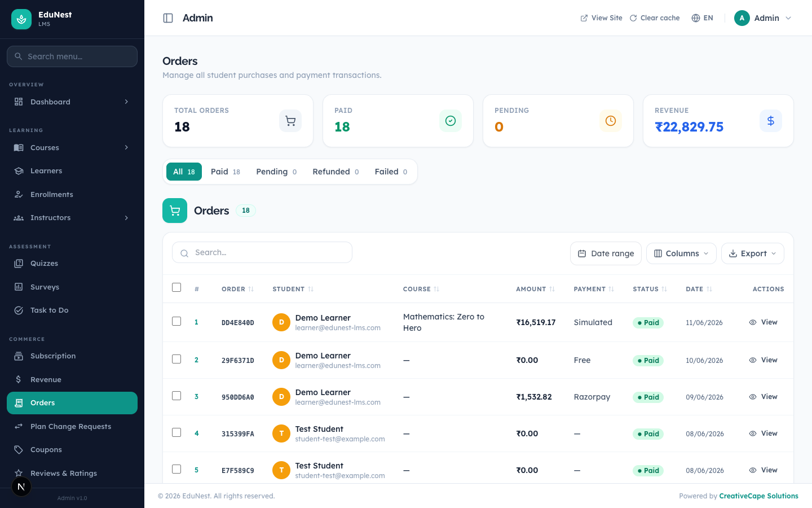Click the Instructors group icon
812x508 pixels.
point(19,218)
